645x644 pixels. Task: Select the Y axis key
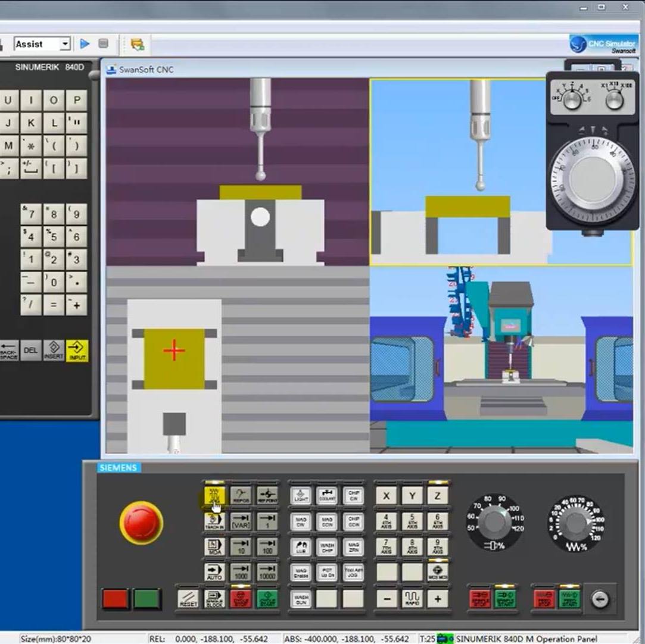pos(412,496)
